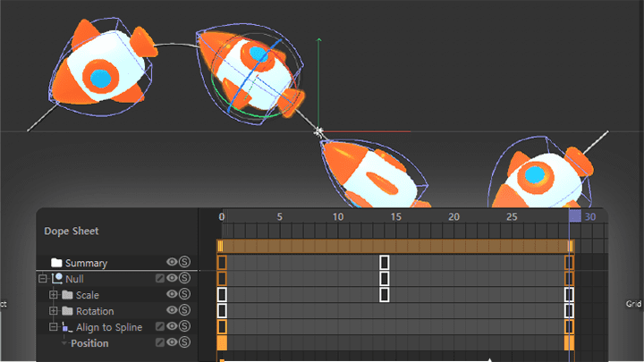This screenshot has width=644, height=362.
Task: Click the Scale folder icon
Action: coord(67,295)
